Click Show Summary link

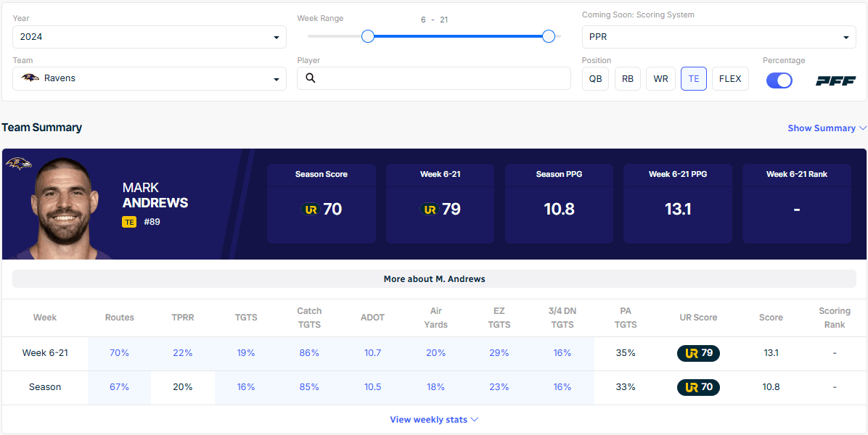827,128
